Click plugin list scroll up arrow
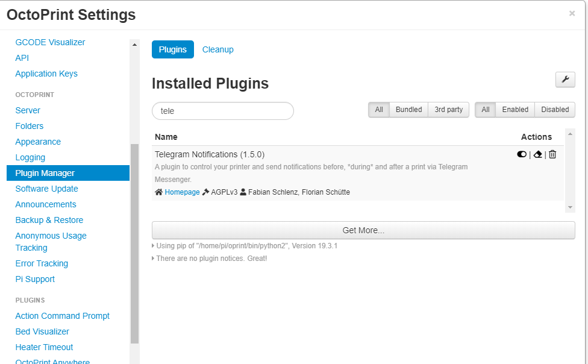 (x=570, y=134)
